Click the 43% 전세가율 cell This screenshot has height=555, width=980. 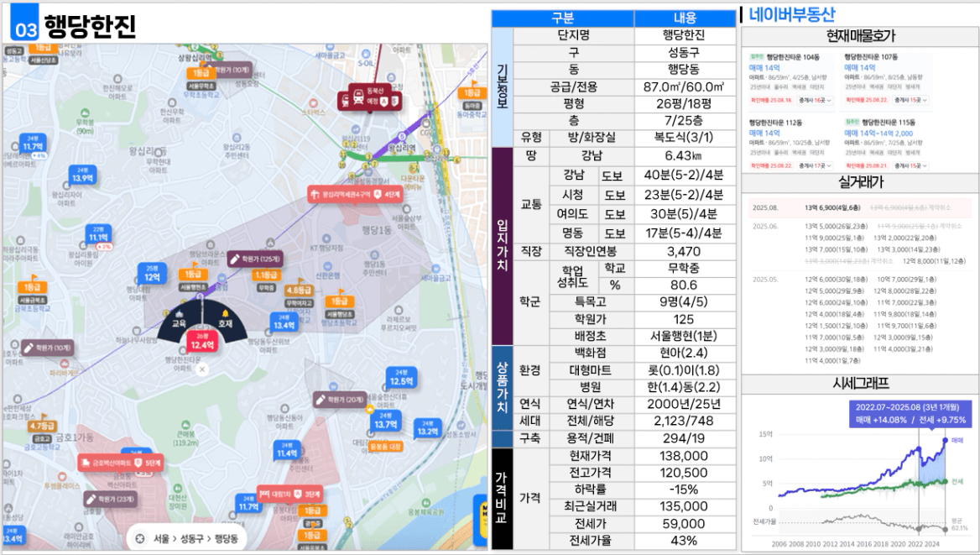click(684, 541)
